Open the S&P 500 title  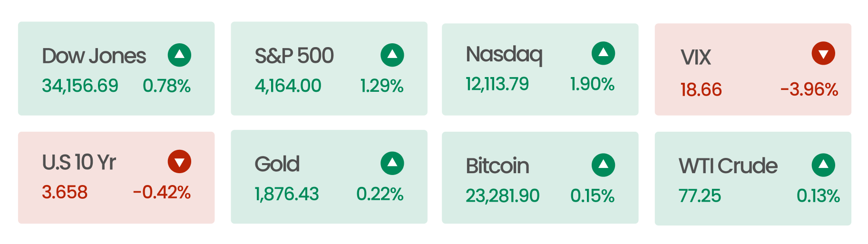(x=294, y=56)
